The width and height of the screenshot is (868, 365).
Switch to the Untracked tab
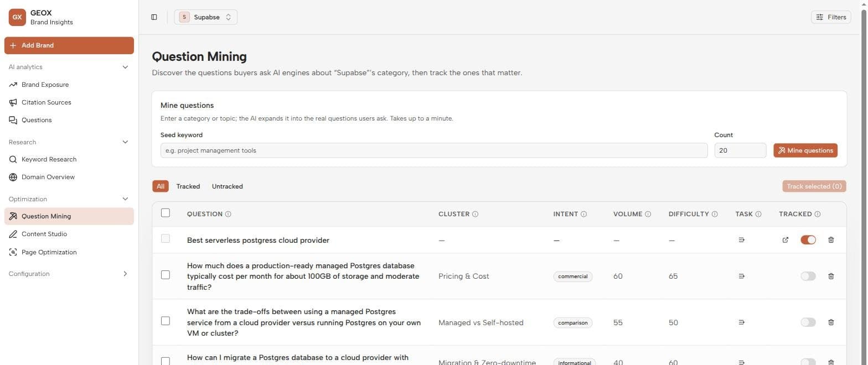(x=228, y=186)
